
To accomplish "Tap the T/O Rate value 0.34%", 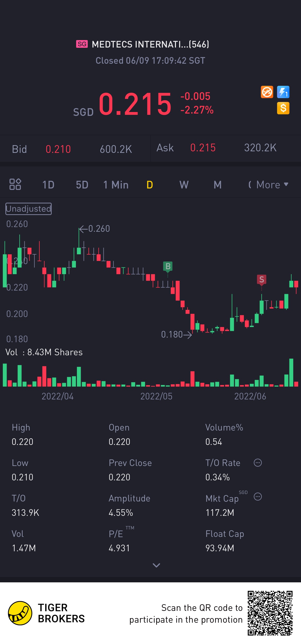I will click(x=217, y=477).
